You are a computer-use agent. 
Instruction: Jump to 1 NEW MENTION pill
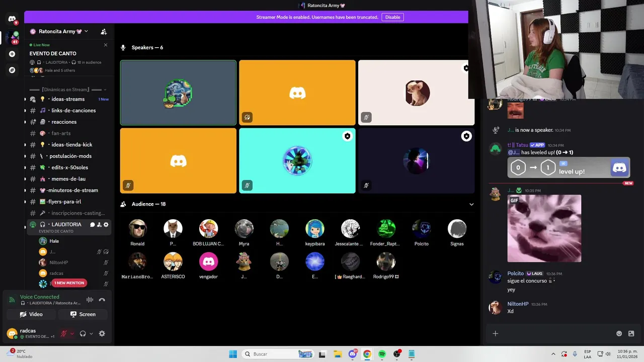coord(69,283)
